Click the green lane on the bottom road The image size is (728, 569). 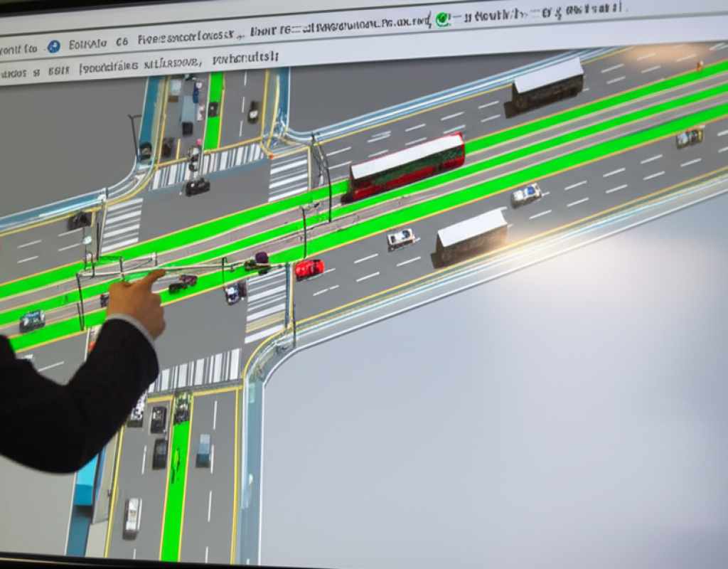[x=173, y=491]
